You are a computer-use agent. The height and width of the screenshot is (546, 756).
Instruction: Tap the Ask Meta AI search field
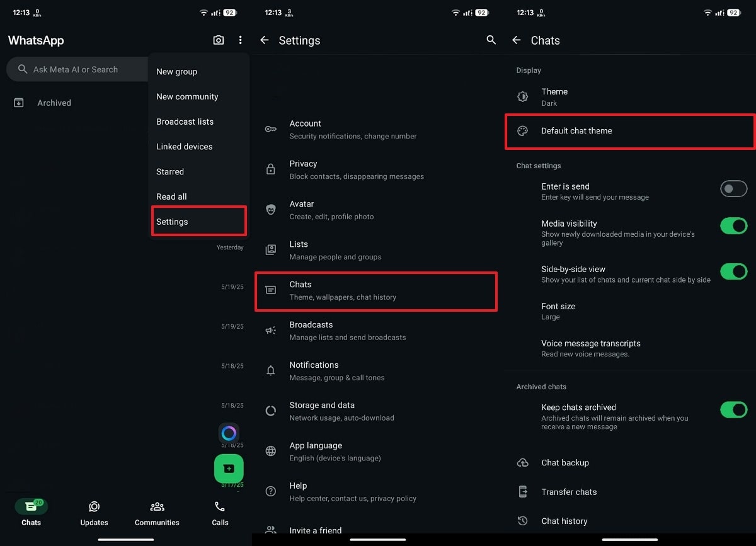(x=76, y=69)
